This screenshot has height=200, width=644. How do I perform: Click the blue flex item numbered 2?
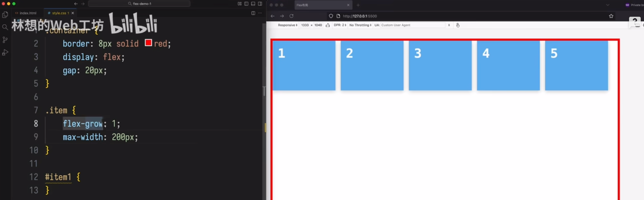[372, 65]
